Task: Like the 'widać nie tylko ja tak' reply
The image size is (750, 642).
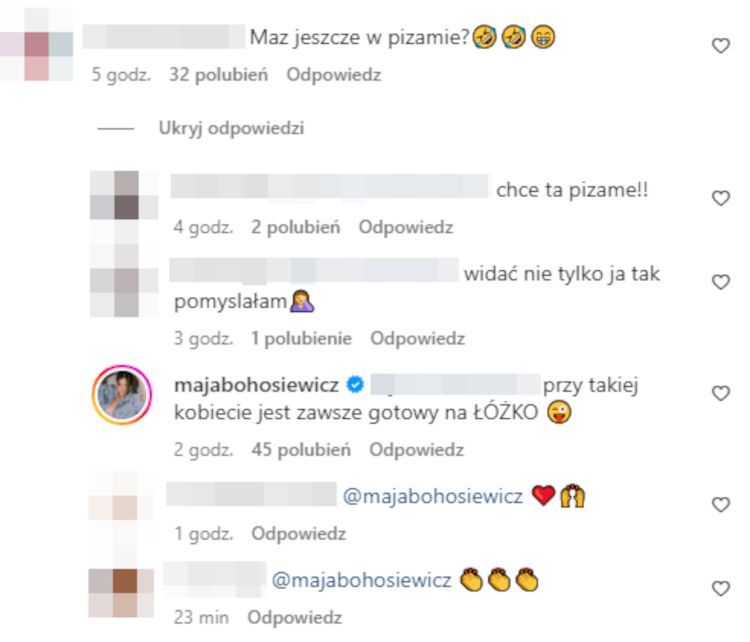Action: [720, 282]
